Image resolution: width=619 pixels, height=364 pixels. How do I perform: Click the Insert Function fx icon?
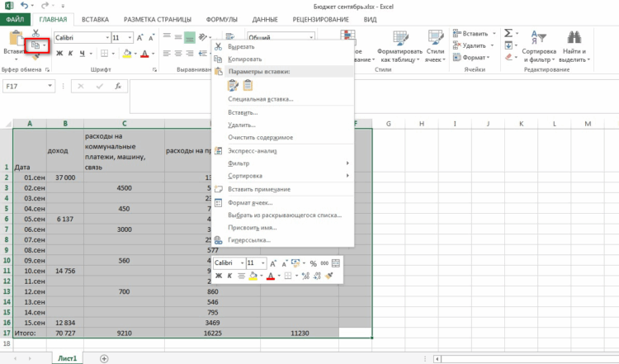pos(118,86)
